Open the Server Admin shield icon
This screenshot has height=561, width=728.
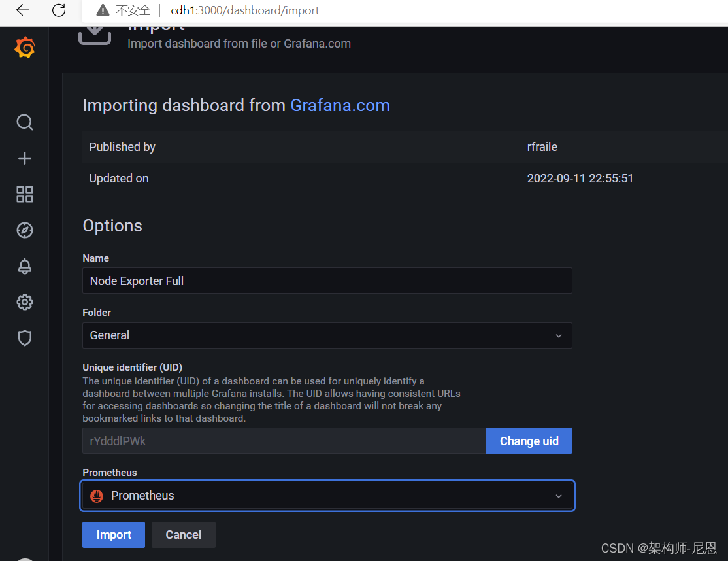click(25, 338)
